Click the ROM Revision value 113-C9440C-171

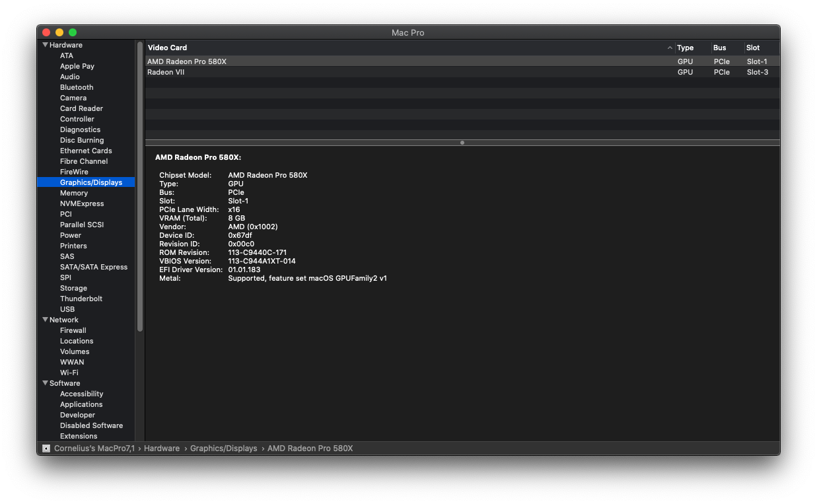pos(258,252)
